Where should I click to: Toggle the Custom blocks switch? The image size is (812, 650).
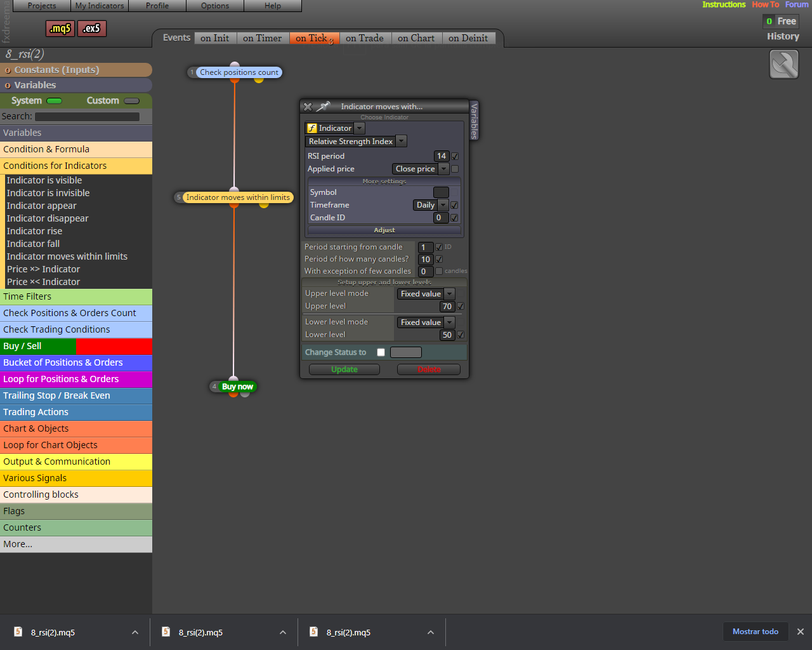tap(132, 101)
